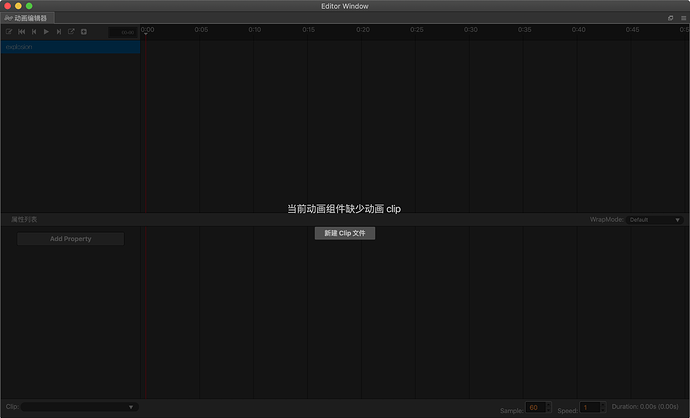The image size is (690, 418).
Task: Click the 0:30 mark on timeline ruler
Action: click(471, 29)
